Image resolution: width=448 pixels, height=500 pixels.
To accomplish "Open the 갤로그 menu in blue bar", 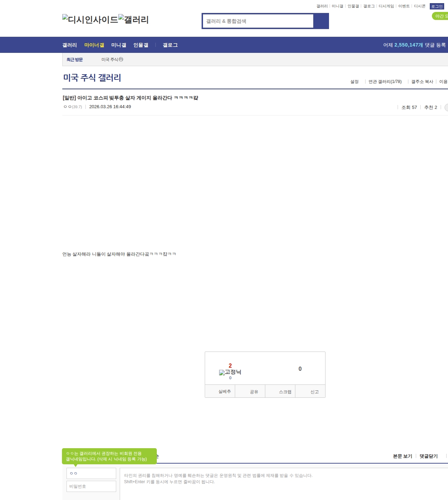I will click(x=170, y=45).
